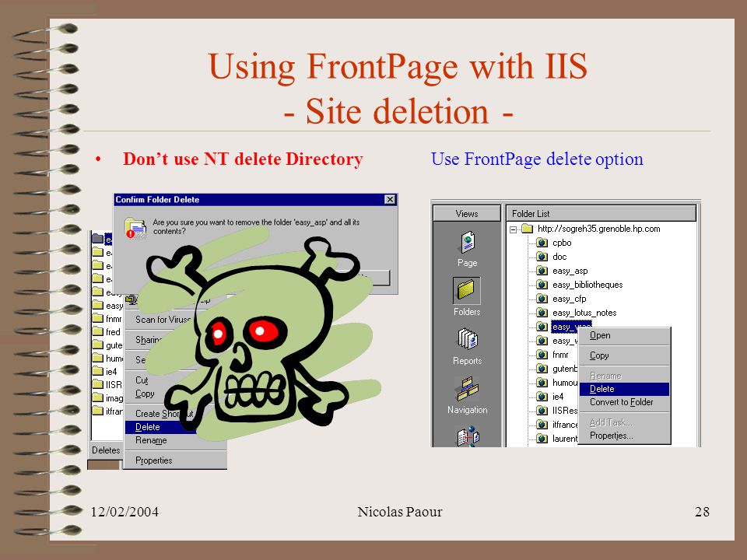The width and height of the screenshot is (747, 560).
Task: Click the laurent folder icon in Folder List
Action: [542, 439]
